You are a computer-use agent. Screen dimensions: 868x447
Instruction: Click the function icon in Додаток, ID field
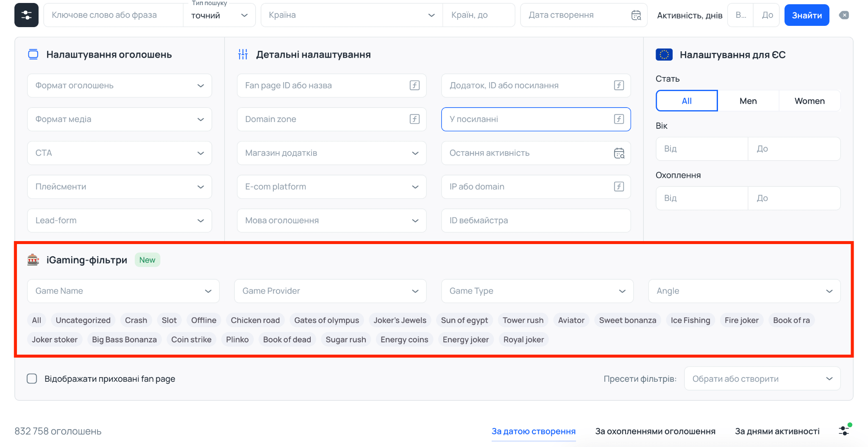[619, 85]
